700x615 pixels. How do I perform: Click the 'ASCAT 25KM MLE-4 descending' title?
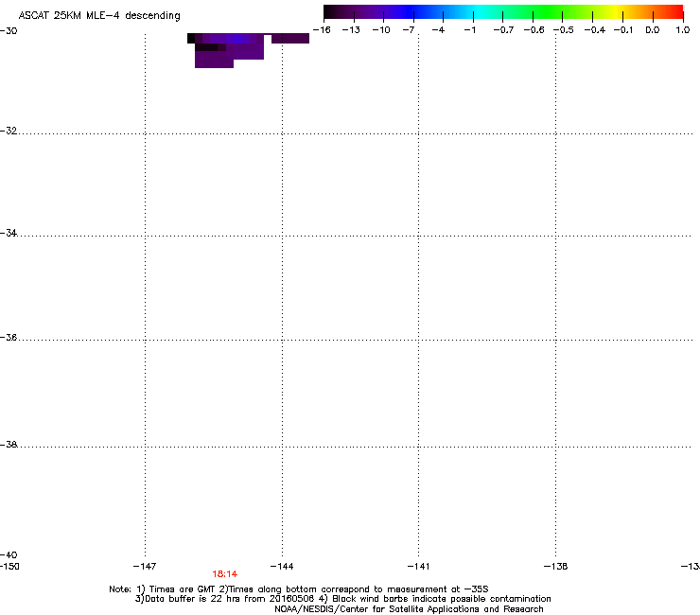coord(99,16)
